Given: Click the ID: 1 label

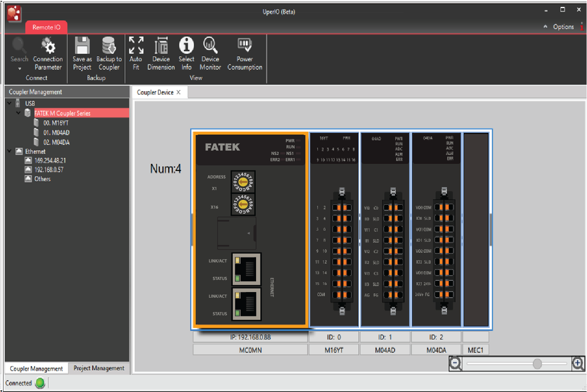Looking at the screenshot, I should (385, 337).
